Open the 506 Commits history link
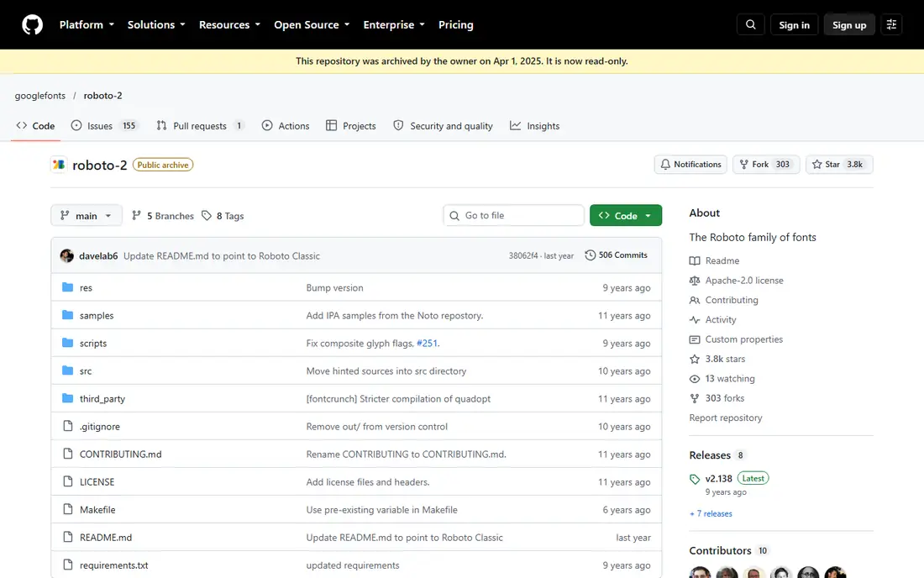The width and height of the screenshot is (924, 578). click(616, 255)
